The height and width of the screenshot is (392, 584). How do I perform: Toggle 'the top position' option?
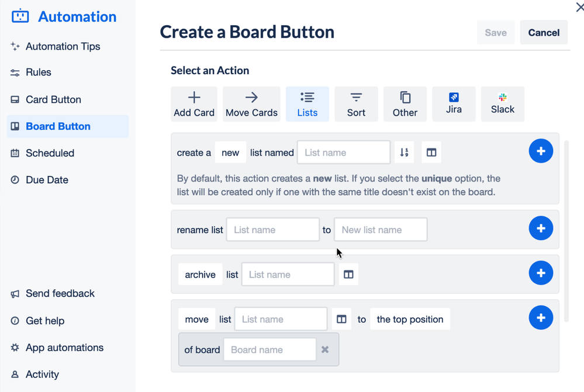tap(410, 319)
